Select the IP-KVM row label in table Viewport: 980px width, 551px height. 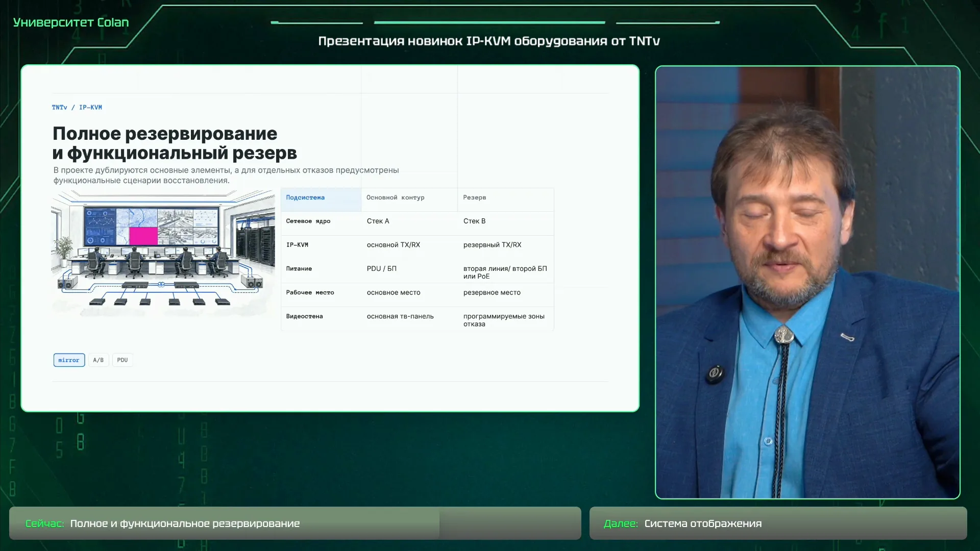(297, 245)
